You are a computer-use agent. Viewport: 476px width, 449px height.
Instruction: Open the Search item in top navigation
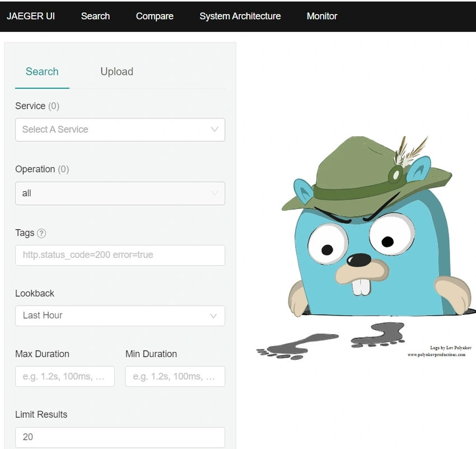pyautogui.click(x=95, y=16)
